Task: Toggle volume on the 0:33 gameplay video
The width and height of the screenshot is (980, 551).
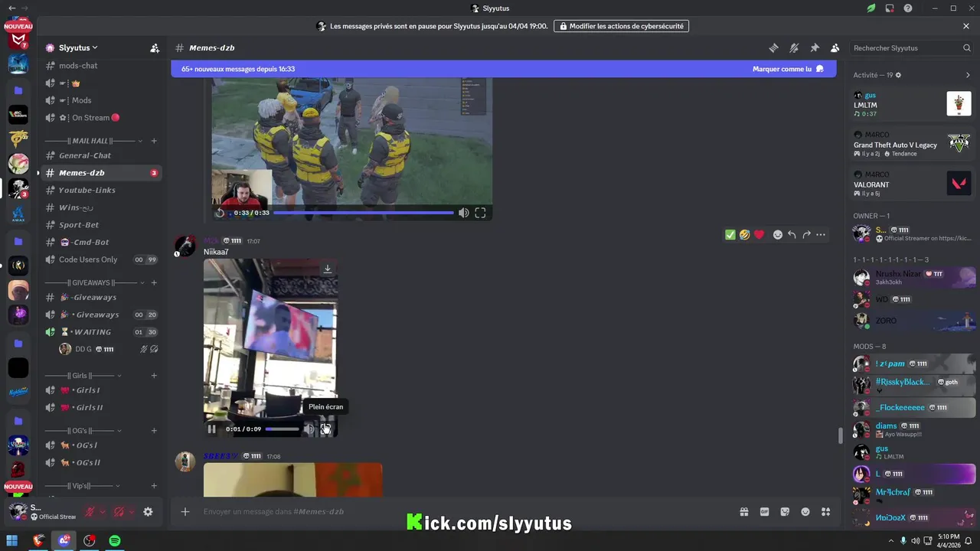Action: coord(463,213)
